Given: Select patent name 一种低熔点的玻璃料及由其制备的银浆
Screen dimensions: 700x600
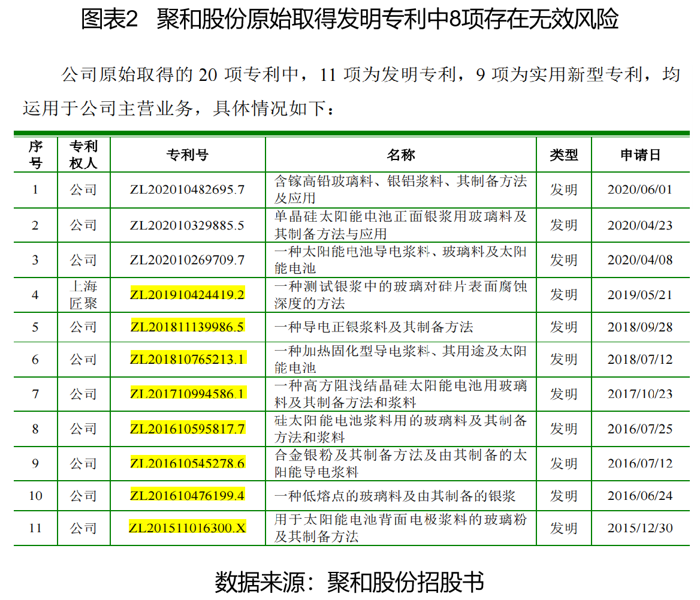Looking at the screenshot, I should tap(394, 496).
